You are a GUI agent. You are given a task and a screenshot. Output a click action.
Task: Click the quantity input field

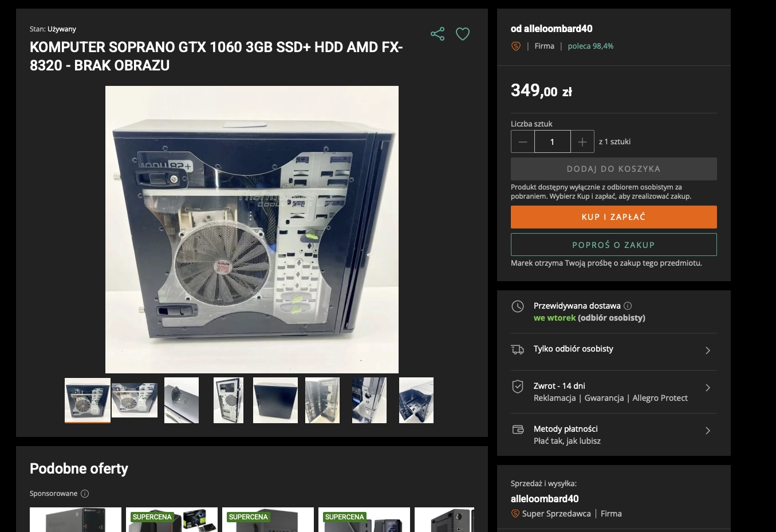552,141
